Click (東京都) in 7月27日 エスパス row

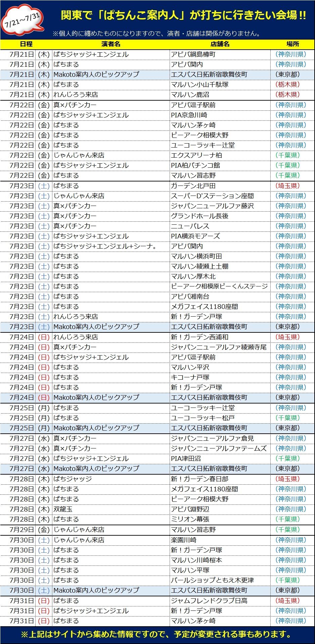pos(287,469)
